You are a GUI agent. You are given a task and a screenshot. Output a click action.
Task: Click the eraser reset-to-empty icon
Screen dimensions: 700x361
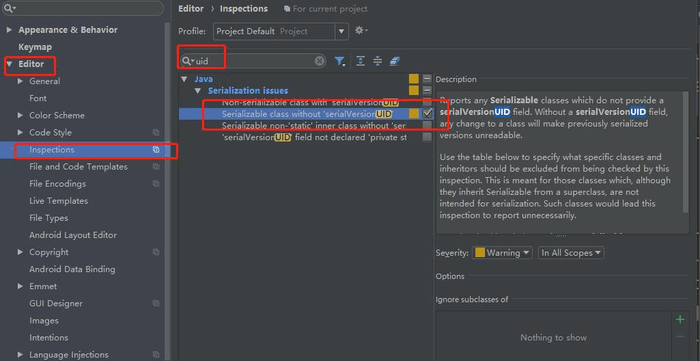coord(394,61)
